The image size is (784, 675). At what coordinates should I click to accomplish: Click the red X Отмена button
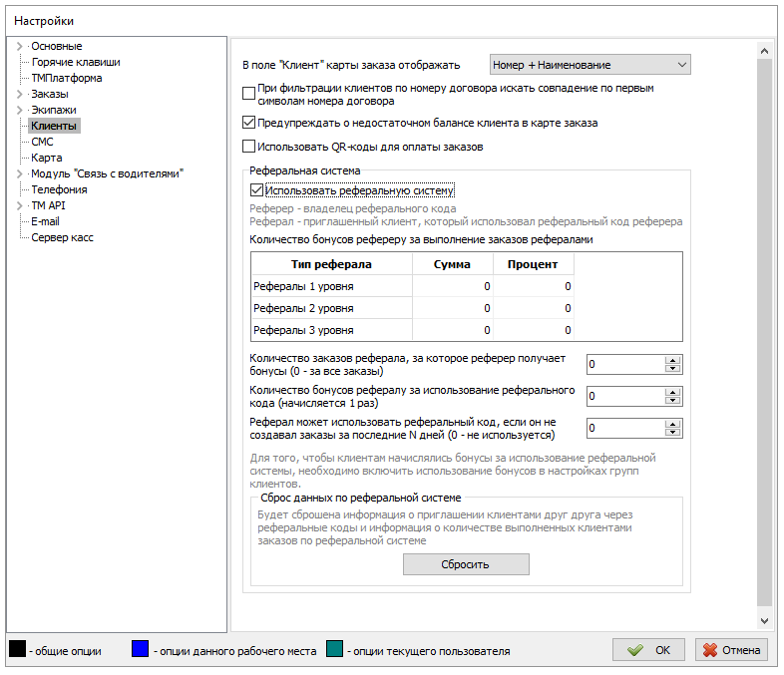(x=731, y=650)
